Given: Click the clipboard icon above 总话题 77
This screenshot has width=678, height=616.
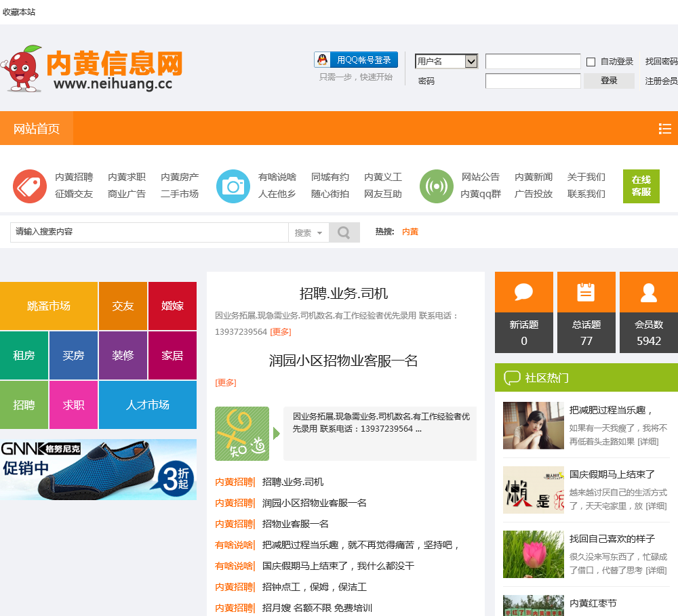Looking at the screenshot, I should pyautogui.click(x=586, y=293).
